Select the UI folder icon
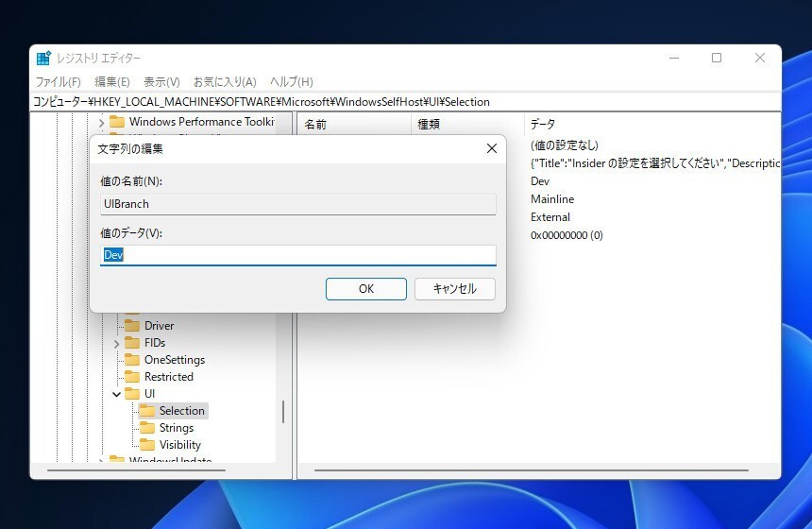The height and width of the screenshot is (529, 812). tap(132, 394)
